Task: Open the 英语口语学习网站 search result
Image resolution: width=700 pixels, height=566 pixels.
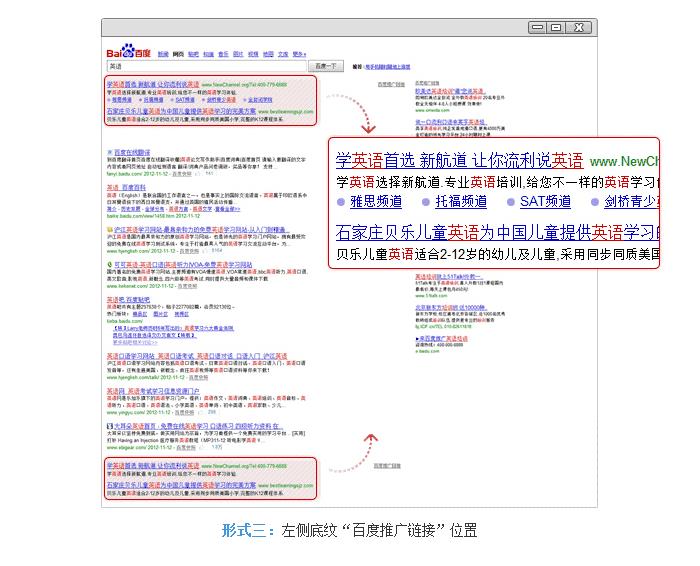Action: 197,356
